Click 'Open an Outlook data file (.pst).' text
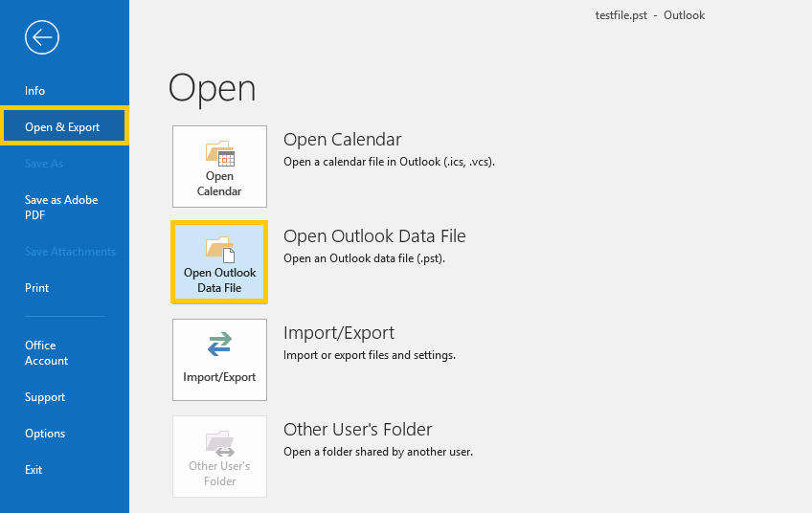The width and height of the screenshot is (812, 513). pos(364,258)
